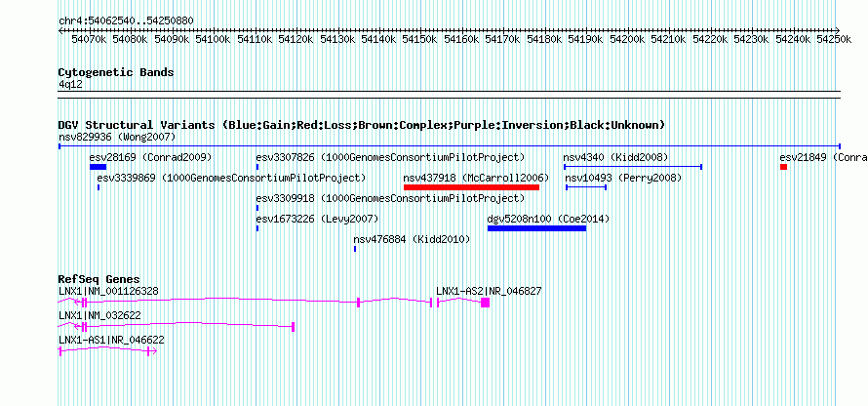Click the chr4:54062540..54250880 coordinate label
This screenshot has width=868, height=406.
pyautogui.click(x=126, y=21)
